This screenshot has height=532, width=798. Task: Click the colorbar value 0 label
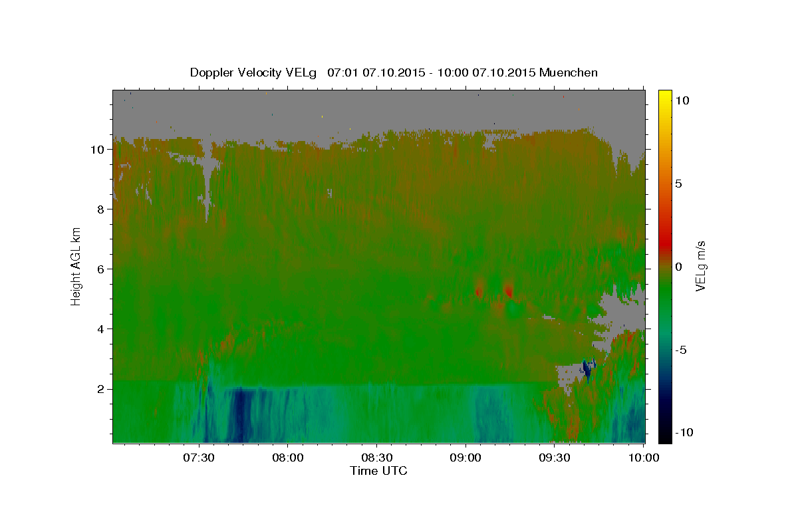pyautogui.click(x=678, y=266)
